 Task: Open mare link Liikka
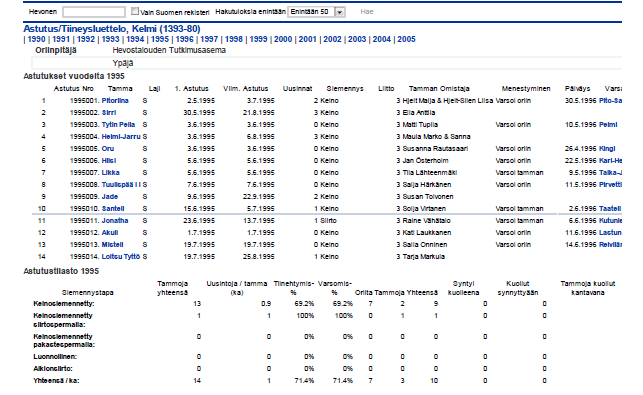point(111,173)
